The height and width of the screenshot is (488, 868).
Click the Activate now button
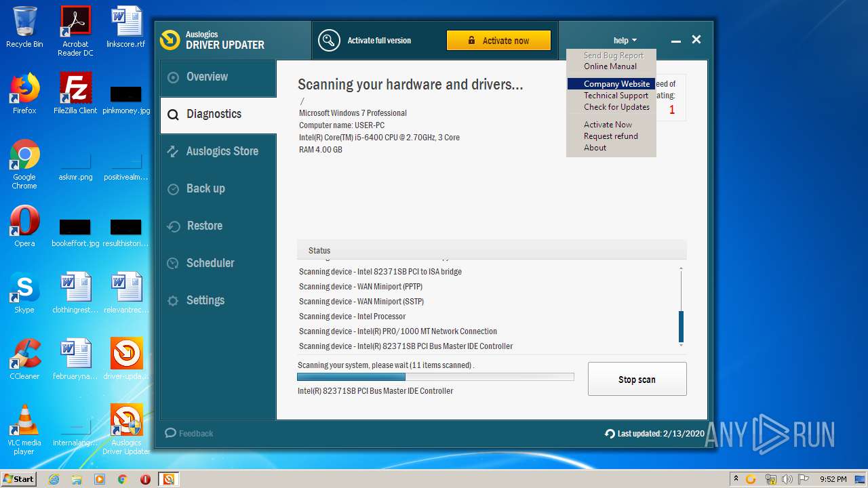[x=498, y=41]
